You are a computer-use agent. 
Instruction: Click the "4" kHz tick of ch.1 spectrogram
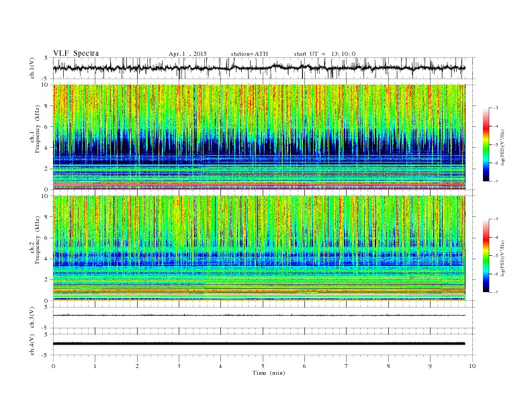click(47, 148)
